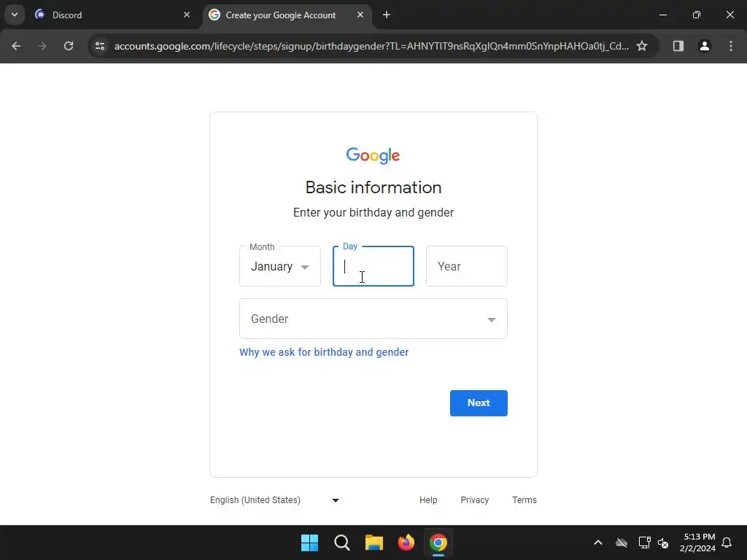View site information icon in address bar

click(100, 46)
